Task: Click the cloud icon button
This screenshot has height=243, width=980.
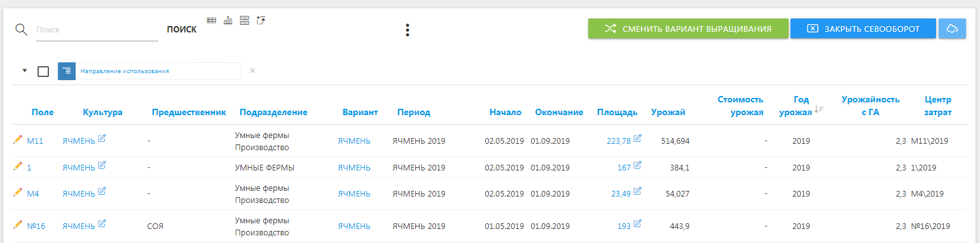Action: point(952,29)
